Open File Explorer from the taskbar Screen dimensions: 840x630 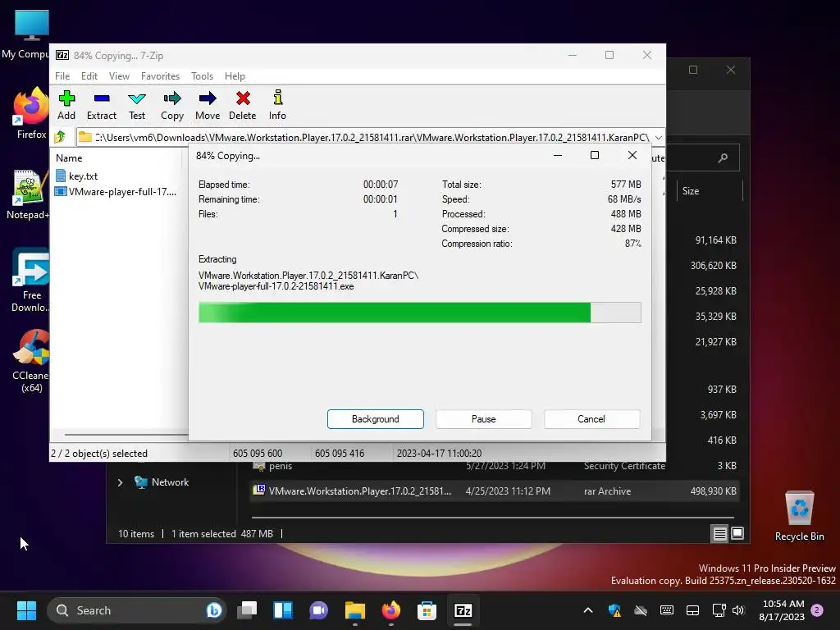click(x=354, y=610)
